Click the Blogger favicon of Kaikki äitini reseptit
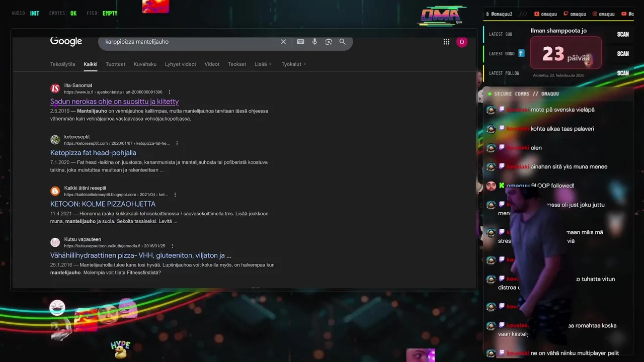This screenshot has width=644, height=362. coord(55,191)
